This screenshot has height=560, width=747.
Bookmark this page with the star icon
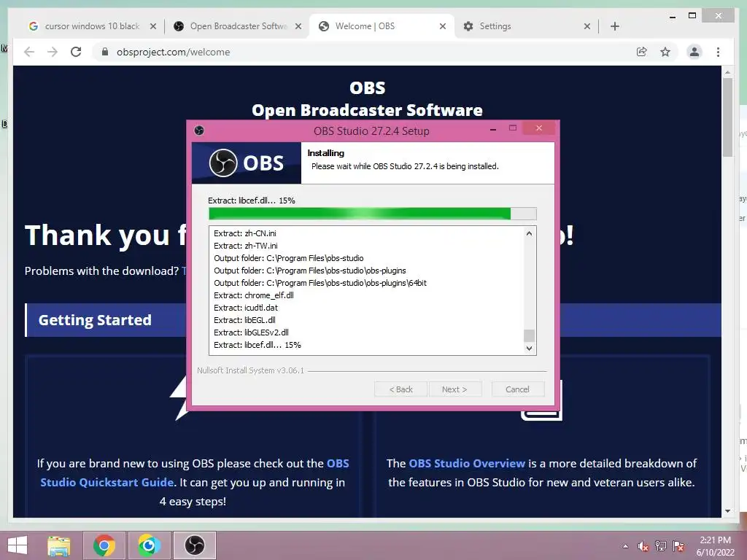665,52
